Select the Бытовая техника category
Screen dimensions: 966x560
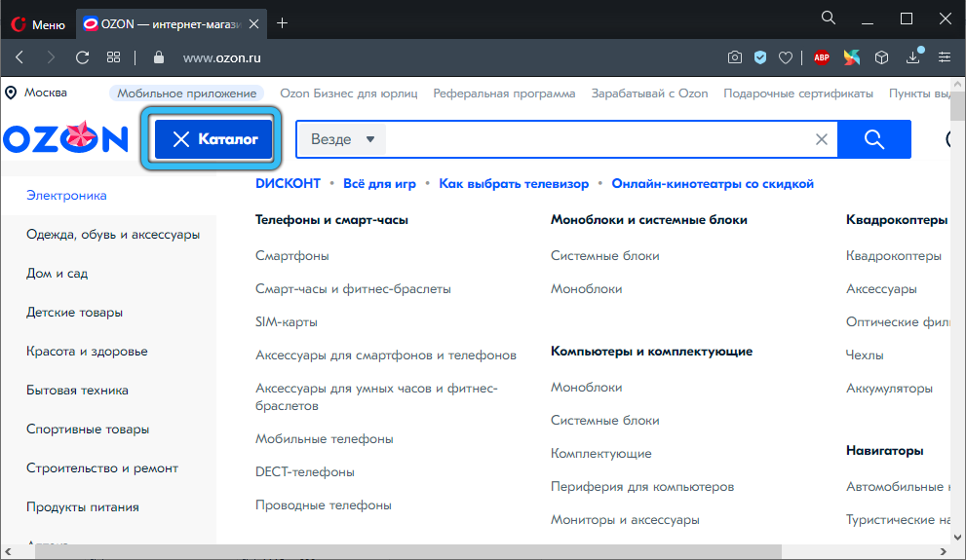(x=77, y=391)
